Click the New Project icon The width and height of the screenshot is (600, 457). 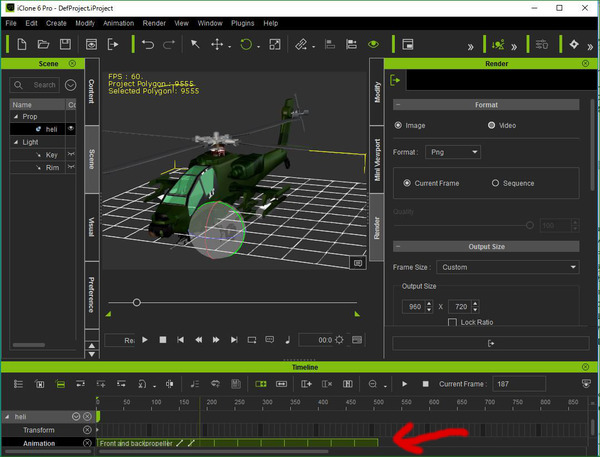click(22, 44)
